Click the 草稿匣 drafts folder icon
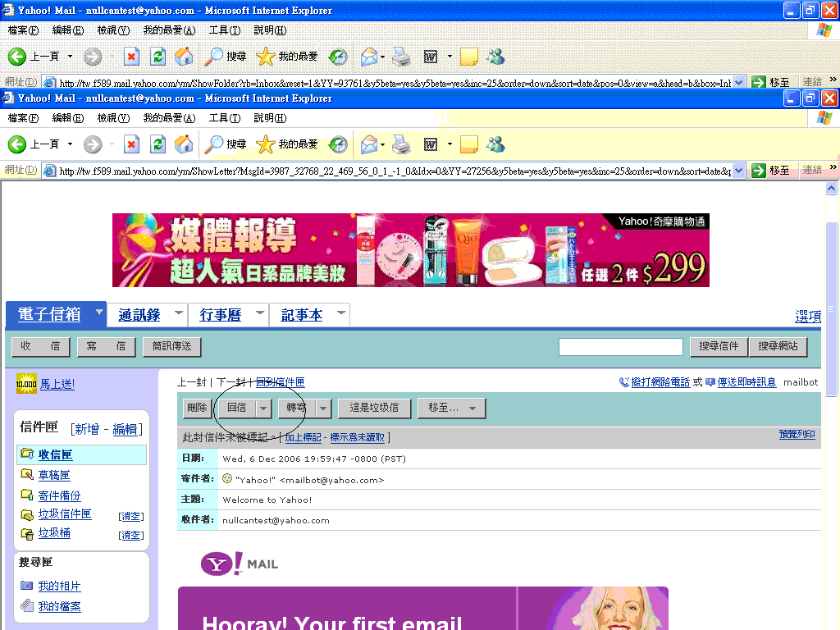The image size is (840, 630). click(26, 476)
